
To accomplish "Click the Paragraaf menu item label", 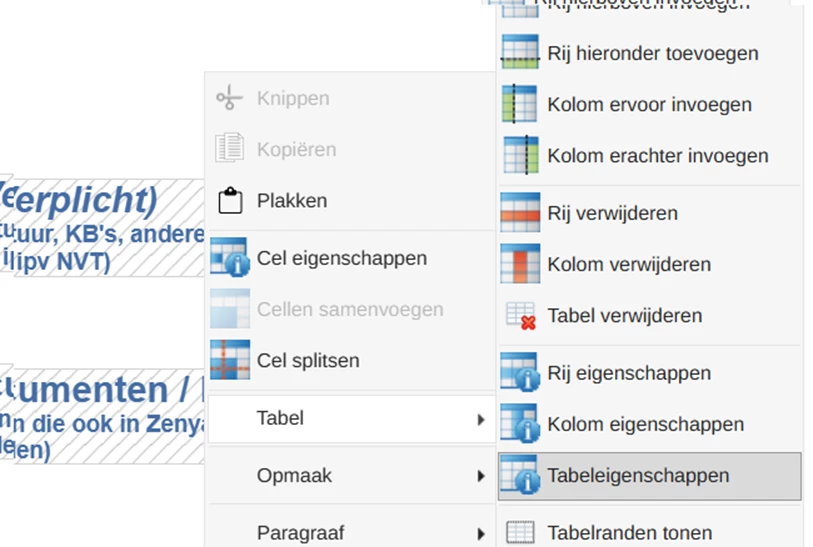I will 301,533.
